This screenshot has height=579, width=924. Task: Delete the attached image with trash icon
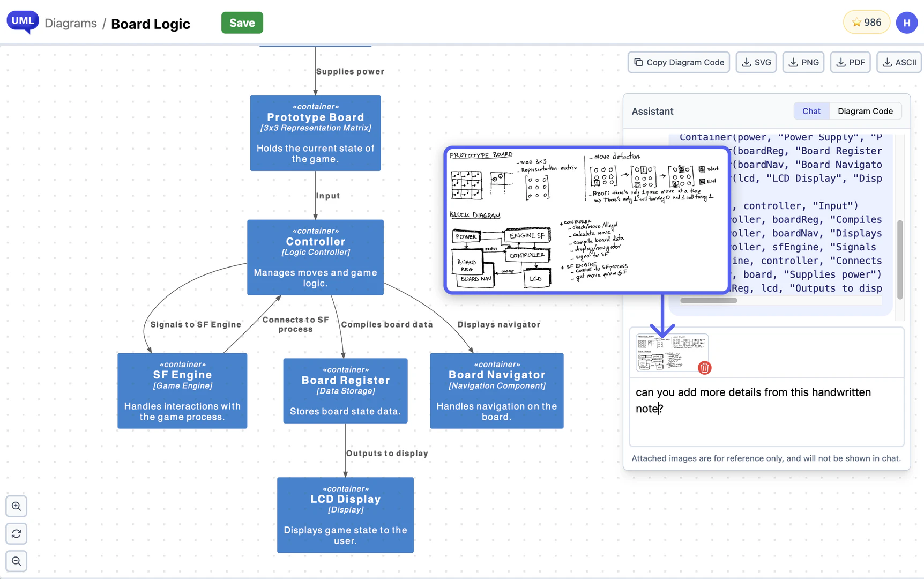pyautogui.click(x=704, y=367)
